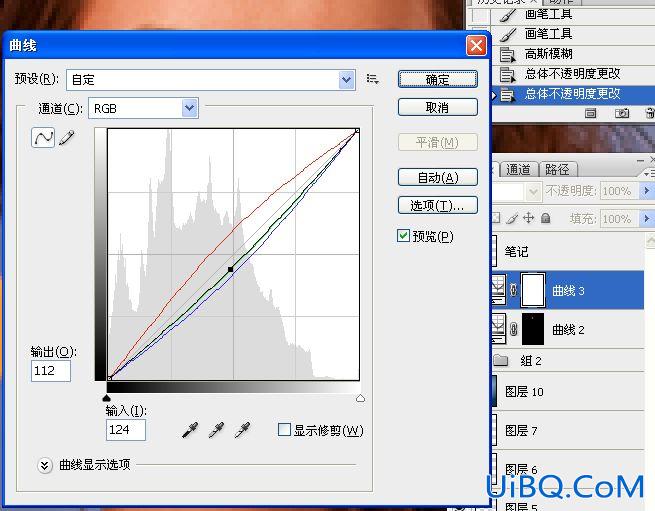
Task: Click the black input level slider triangle
Action: click(x=107, y=398)
